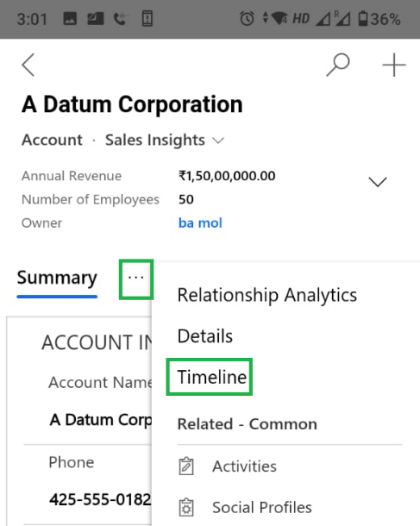420x526 pixels.
Task: Open Activities under Related - Common
Action: [245, 467]
